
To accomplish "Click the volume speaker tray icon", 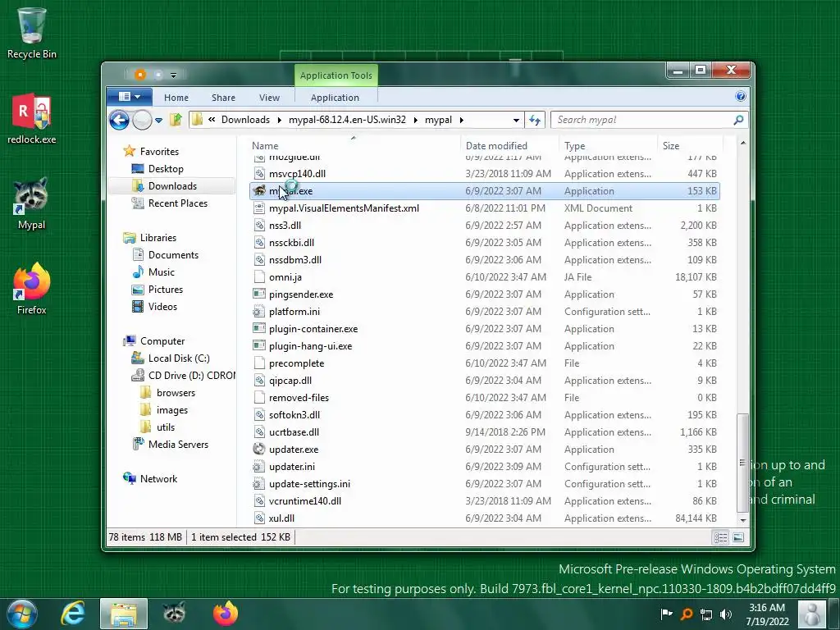I will click(726, 614).
